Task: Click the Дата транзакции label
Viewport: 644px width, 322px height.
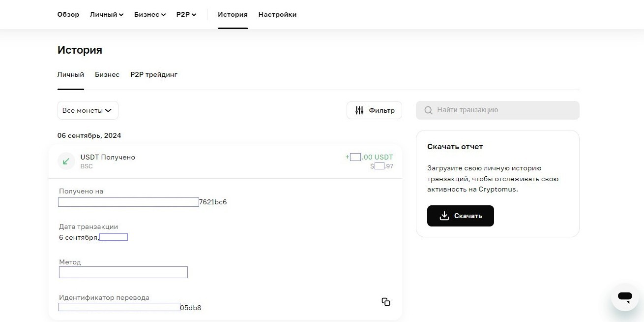Action: pos(88,226)
